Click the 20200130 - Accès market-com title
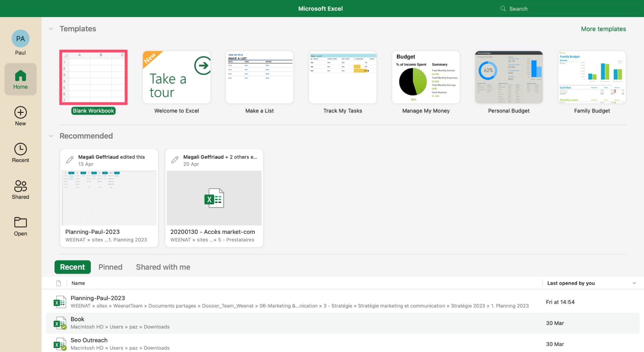 click(213, 232)
